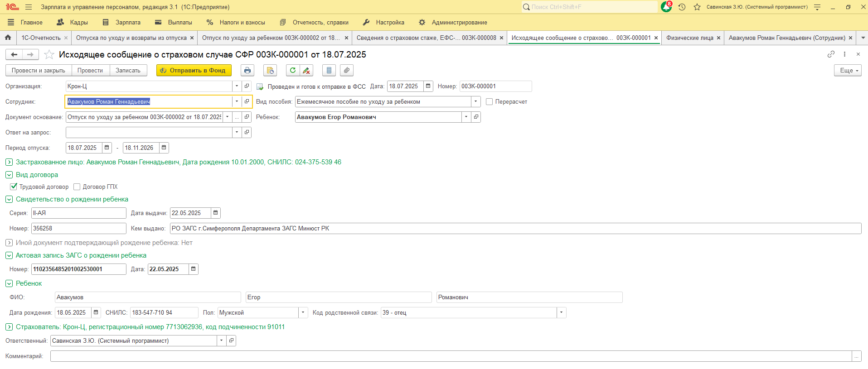Open the notifications bell icon

pos(666,7)
